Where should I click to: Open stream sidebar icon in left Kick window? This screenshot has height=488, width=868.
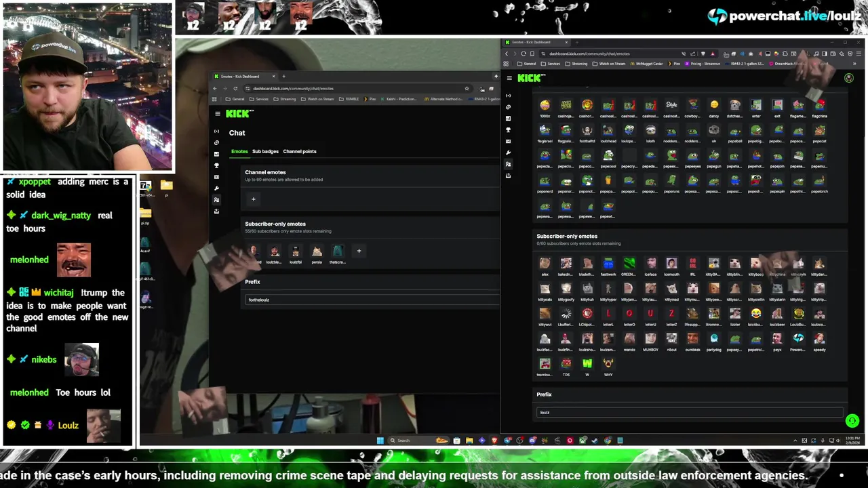pyautogui.click(x=216, y=131)
